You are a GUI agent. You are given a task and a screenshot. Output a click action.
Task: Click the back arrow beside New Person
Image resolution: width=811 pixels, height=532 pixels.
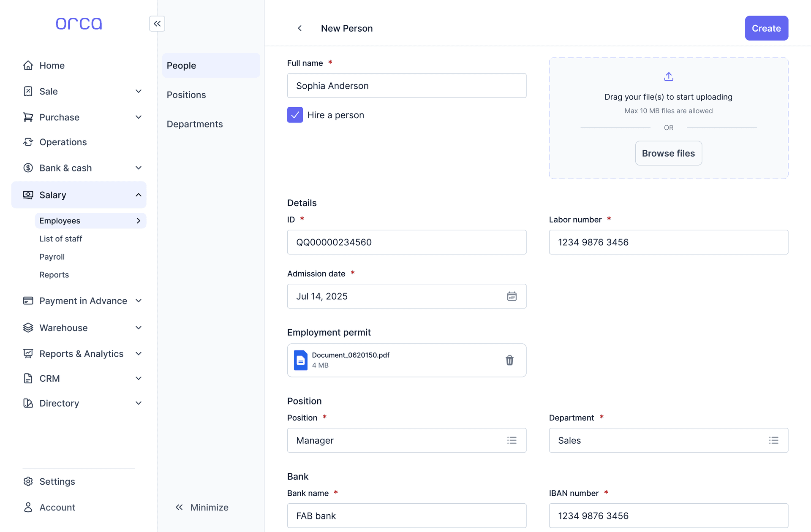click(299, 28)
